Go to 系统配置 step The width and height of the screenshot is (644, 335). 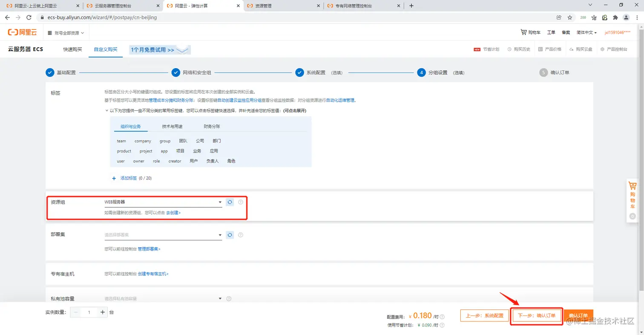(319, 72)
